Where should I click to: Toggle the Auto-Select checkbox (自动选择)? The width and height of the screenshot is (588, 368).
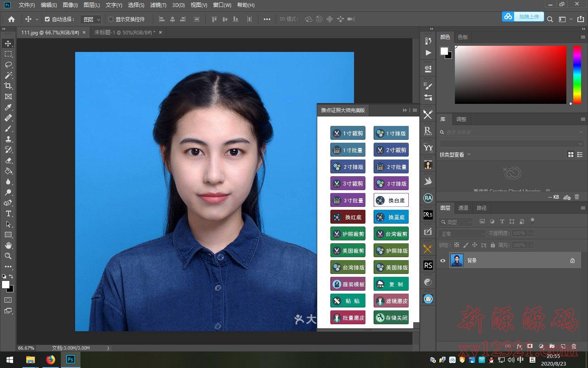point(47,19)
